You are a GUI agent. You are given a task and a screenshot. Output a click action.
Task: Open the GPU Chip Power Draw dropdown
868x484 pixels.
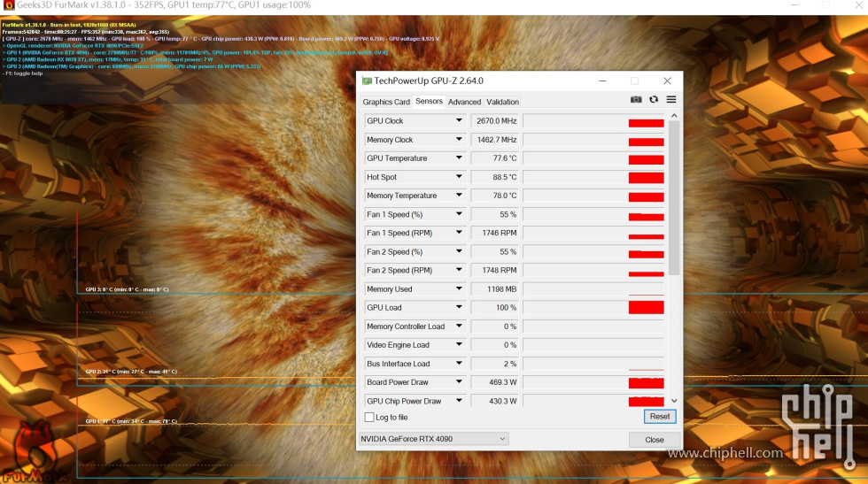[459, 401]
